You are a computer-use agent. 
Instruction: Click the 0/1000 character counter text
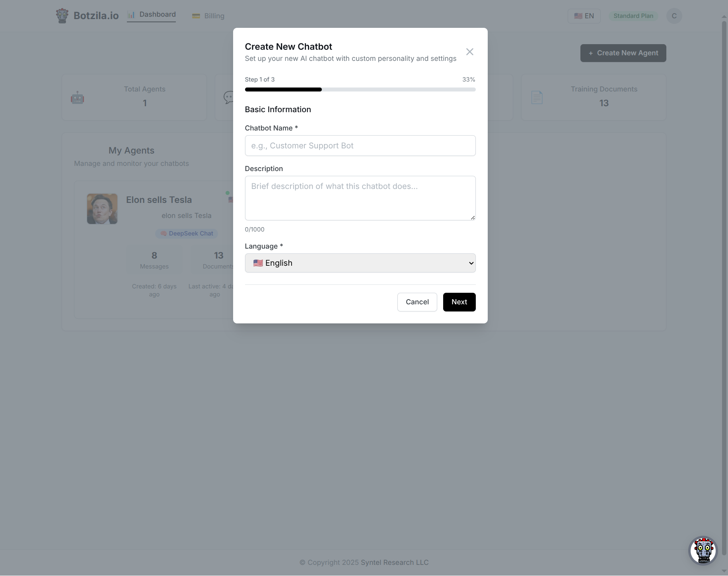(x=255, y=230)
